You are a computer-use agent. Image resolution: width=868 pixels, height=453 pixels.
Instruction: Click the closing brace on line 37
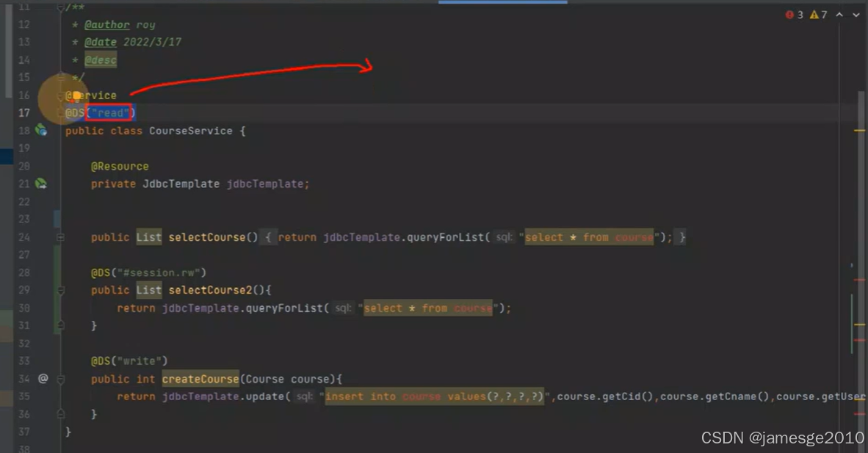pos(68,432)
